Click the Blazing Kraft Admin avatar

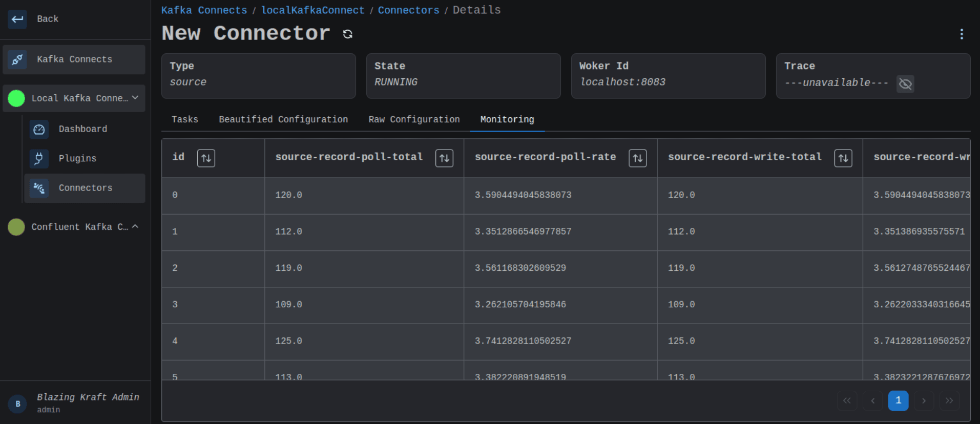(17, 404)
